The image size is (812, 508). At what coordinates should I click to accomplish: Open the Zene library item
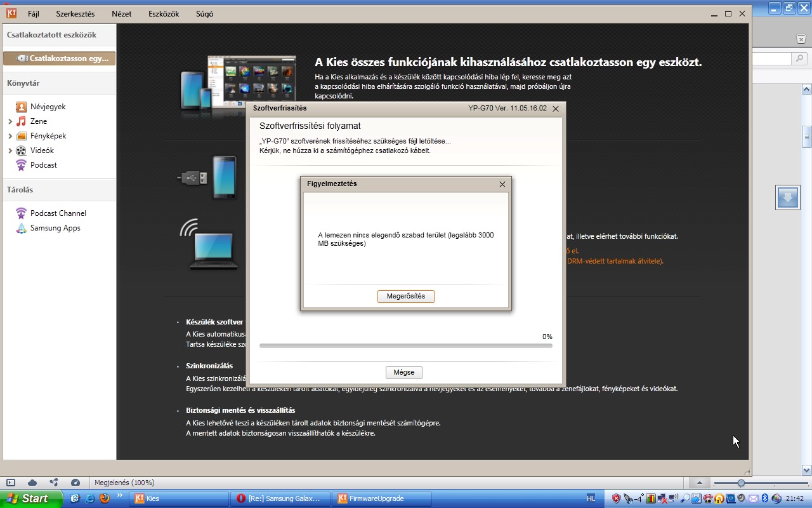[x=39, y=121]
